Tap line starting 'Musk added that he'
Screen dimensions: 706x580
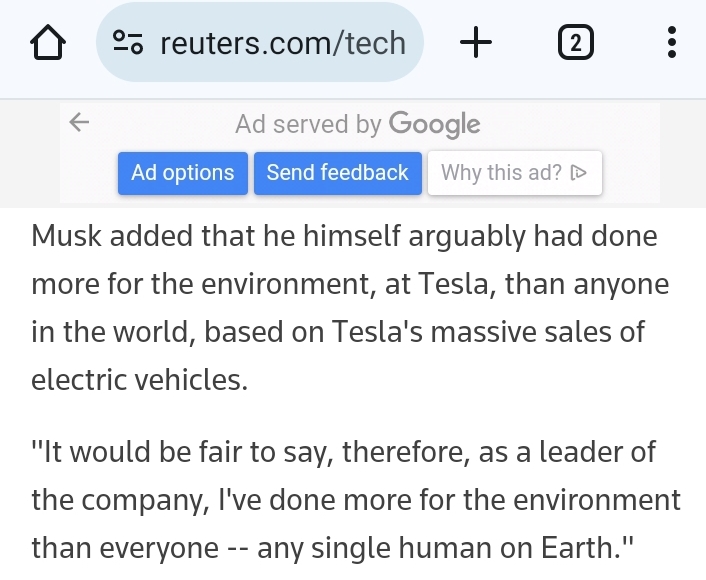(344, 237)
